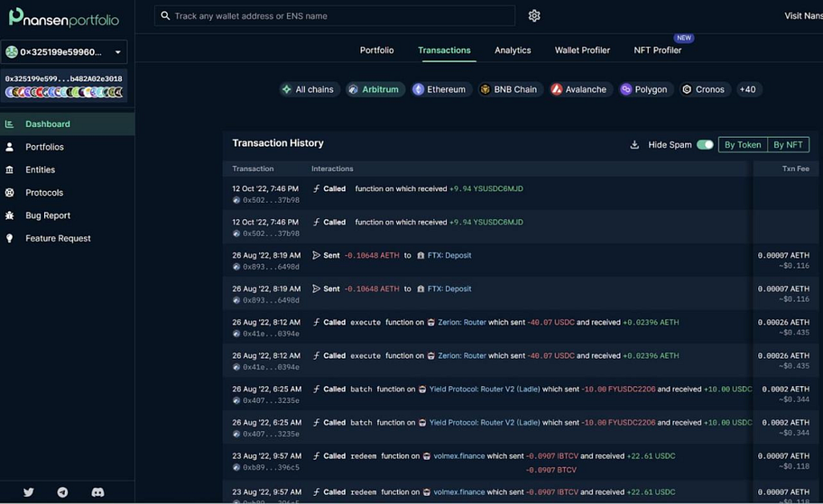Filter by BNB Chain
This screenshot has height=504, width=823.
point(509,89)
